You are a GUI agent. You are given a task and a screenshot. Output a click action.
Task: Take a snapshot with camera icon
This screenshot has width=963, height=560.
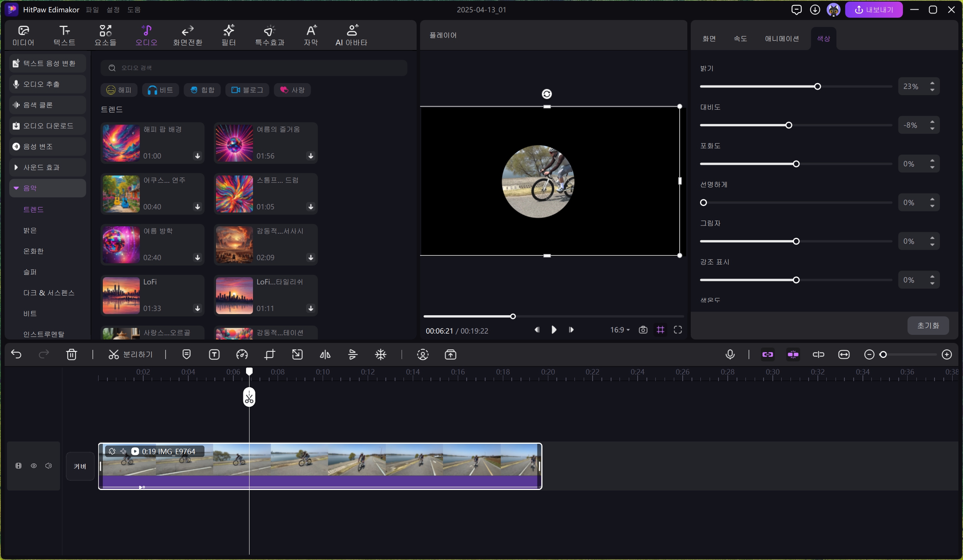coord(643,330)
